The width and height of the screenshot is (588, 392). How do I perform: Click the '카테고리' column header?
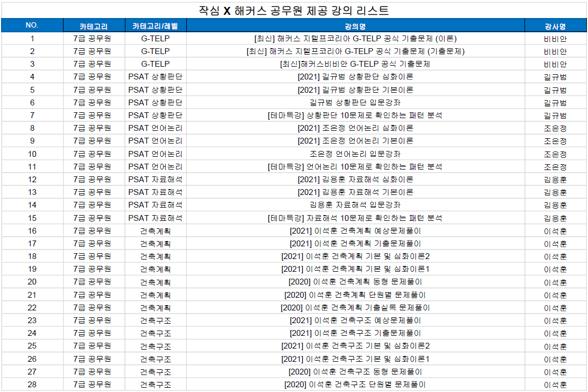(93, 26)
